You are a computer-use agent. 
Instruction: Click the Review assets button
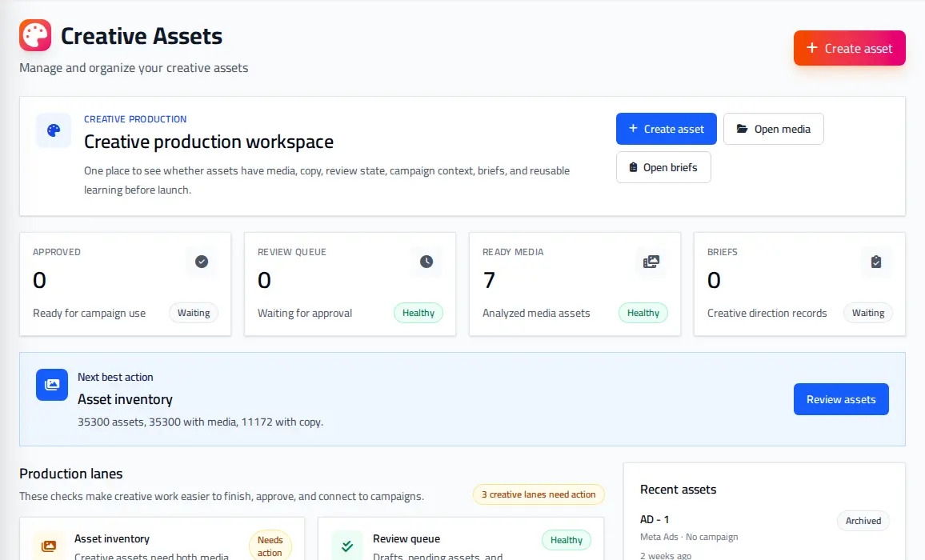pos(841,399)
